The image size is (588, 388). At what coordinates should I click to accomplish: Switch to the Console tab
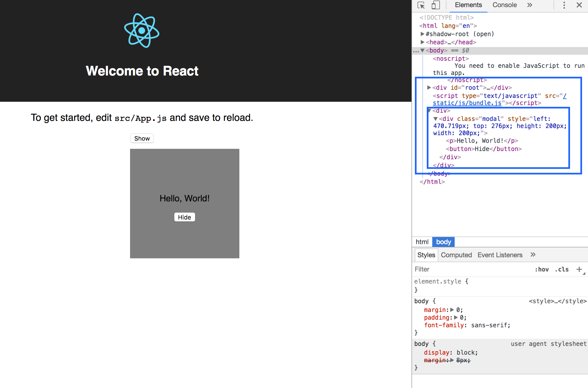tap(504, 5)
